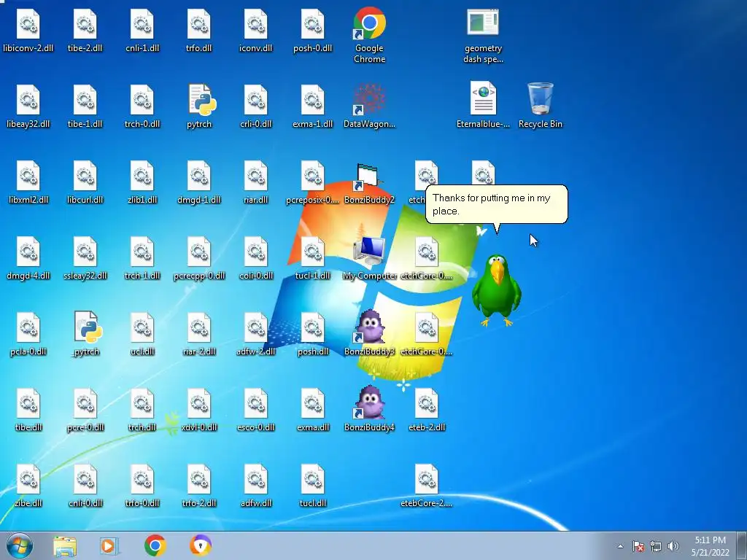This screenshot has width=747, height=560.
Task: Click the parrot's speech bubble
Action: pos(496,205)
